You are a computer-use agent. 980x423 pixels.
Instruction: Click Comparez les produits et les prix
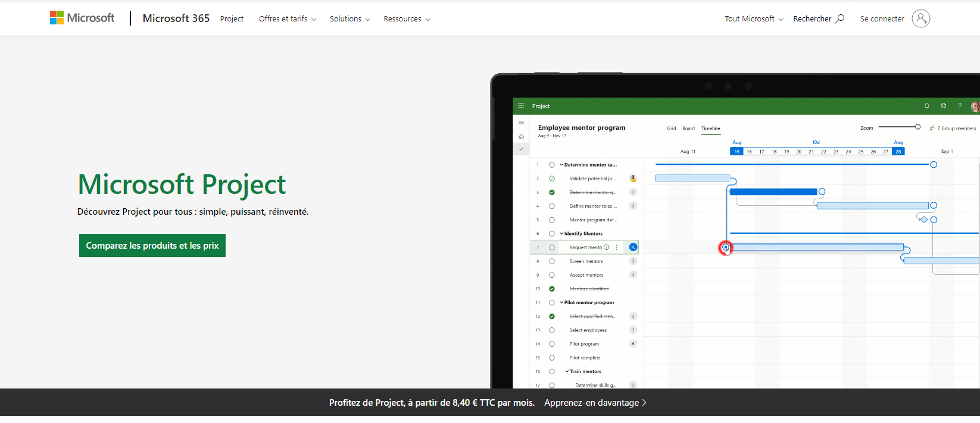pyautogui.click(x=152, y=246)
